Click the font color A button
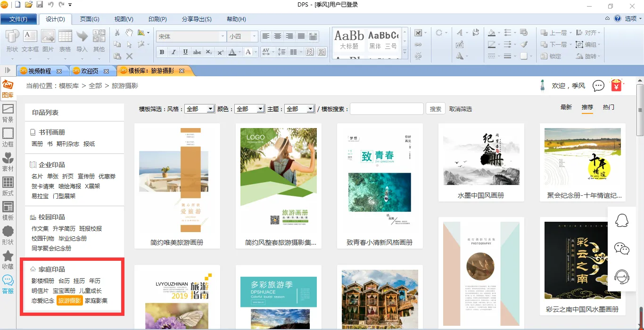 coord(232,52)
